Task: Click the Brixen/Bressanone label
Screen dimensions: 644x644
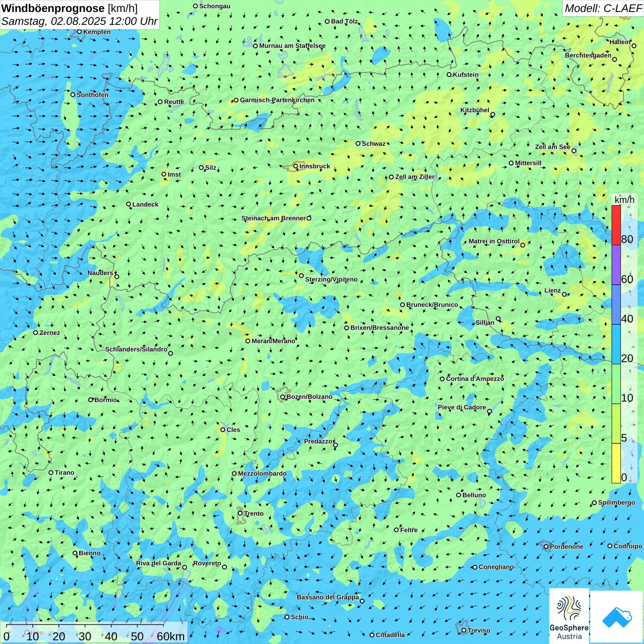Action: tap(379, 328)
